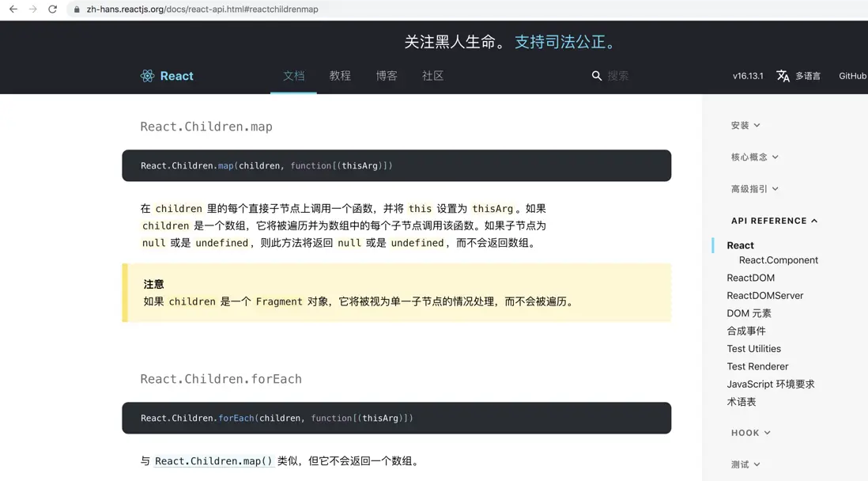Open ReactDOM sidebar entry
Viewport: 868px width, 481px height.
pos(751,278)
